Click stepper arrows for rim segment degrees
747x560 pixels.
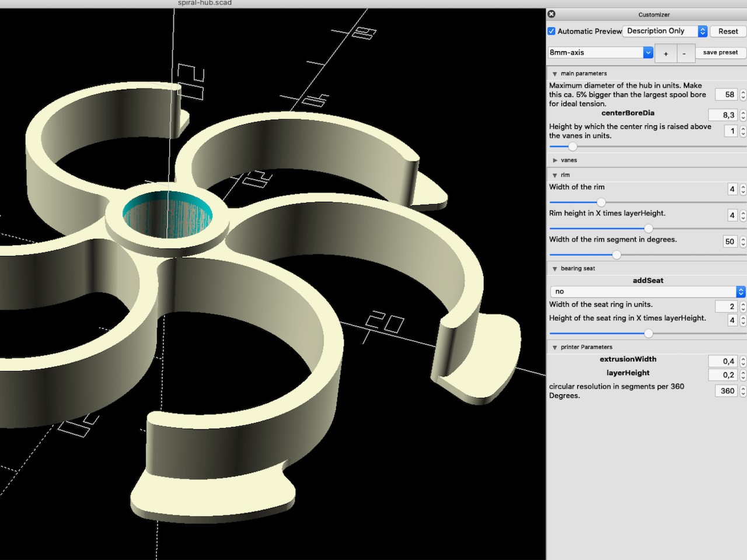742,242
